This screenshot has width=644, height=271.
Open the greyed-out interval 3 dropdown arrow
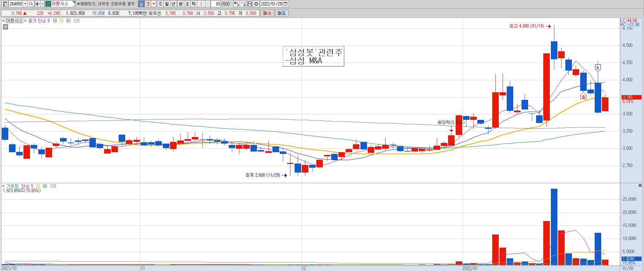208,4
